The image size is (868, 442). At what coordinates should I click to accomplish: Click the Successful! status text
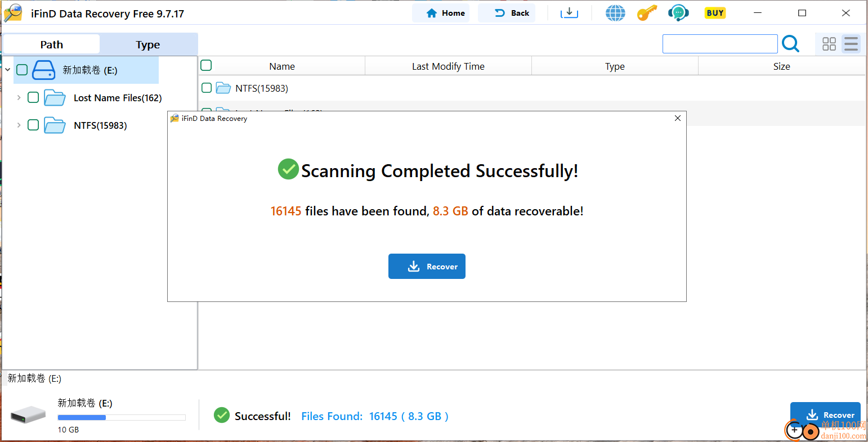point(263,416)
